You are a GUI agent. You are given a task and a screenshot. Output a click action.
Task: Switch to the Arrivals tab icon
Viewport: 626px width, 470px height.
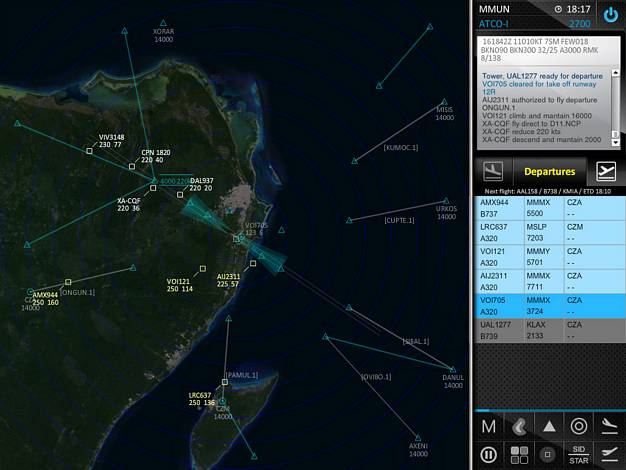tap(492, 171)
